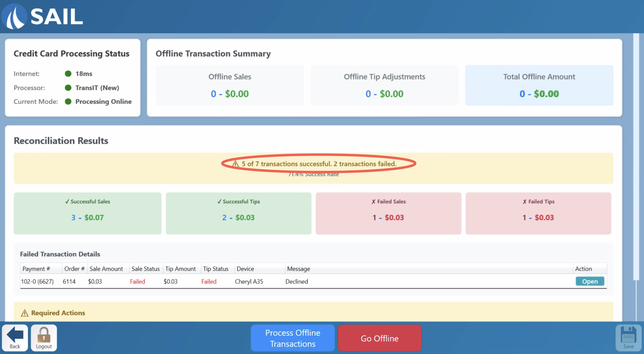Click the green Internet status dot
The width and height of the screenshot is (644, 354).
click(68, 74)
